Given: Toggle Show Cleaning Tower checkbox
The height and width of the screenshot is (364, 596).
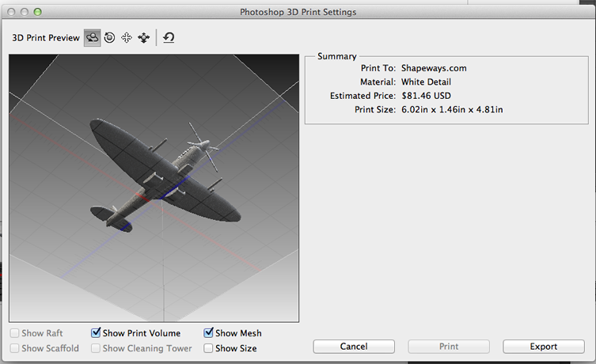Looking at the screenshot, I should (x=96, y=348).
